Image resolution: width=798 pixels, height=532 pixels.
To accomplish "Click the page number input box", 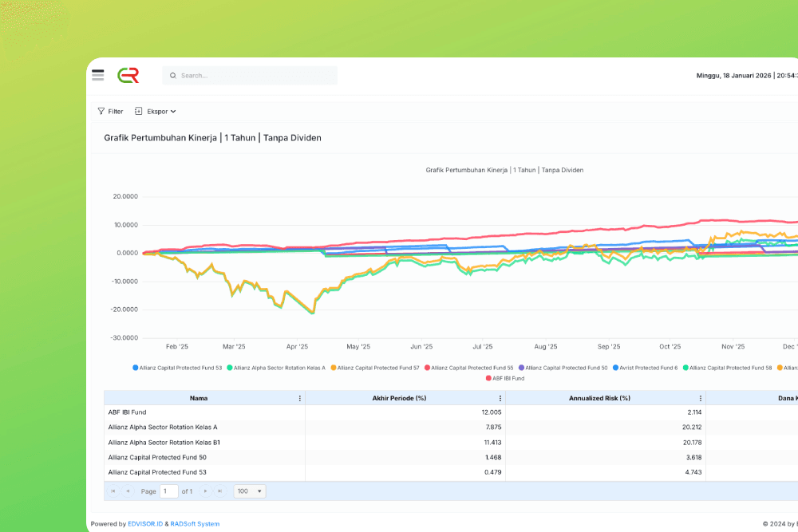I will point(169,491).
